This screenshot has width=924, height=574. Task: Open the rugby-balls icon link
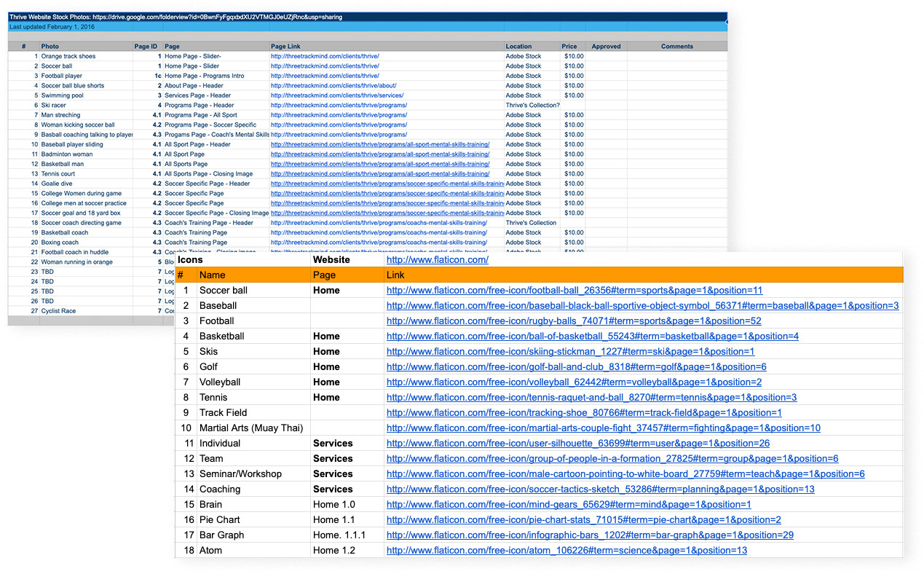coord(574,321)
